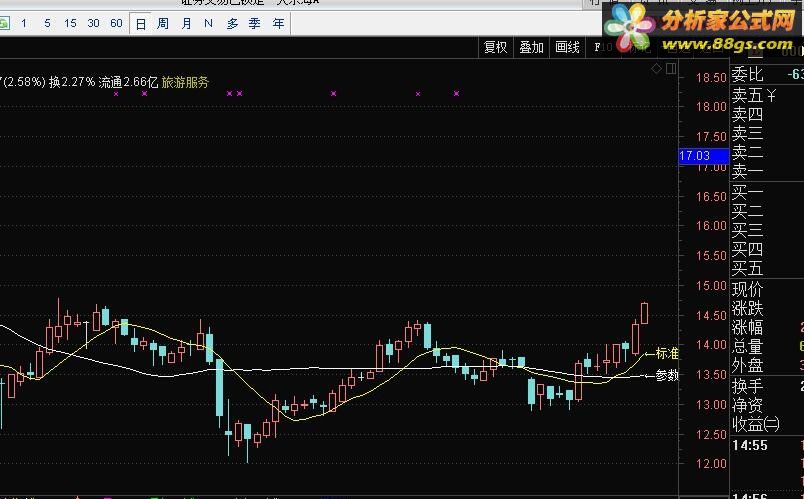This screenshot has height=499, width=804.
Task: Click the 参数 moving-average line label
Action: pyautogui.click(x=667, y=375)
